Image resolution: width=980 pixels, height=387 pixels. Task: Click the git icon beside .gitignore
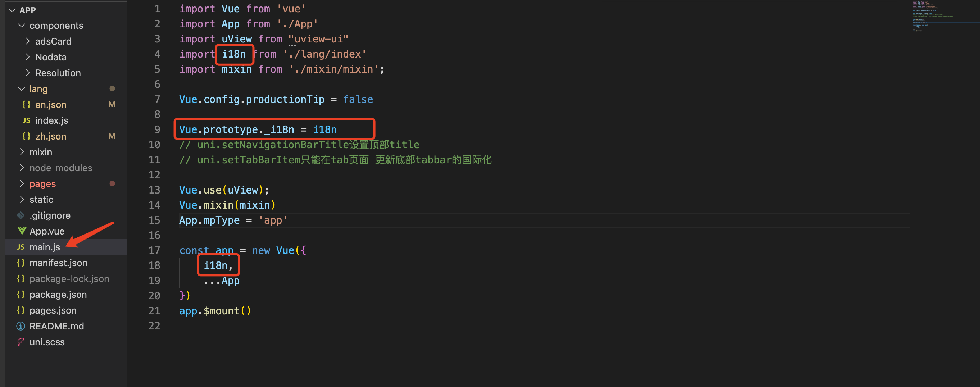pyautogui.click(x=21, y=215)
